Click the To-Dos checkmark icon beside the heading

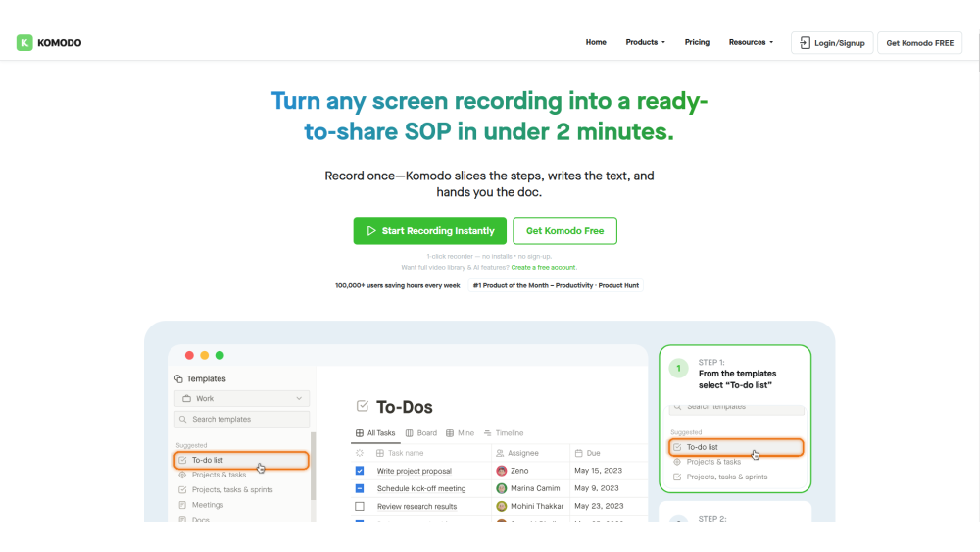(362, 406)
